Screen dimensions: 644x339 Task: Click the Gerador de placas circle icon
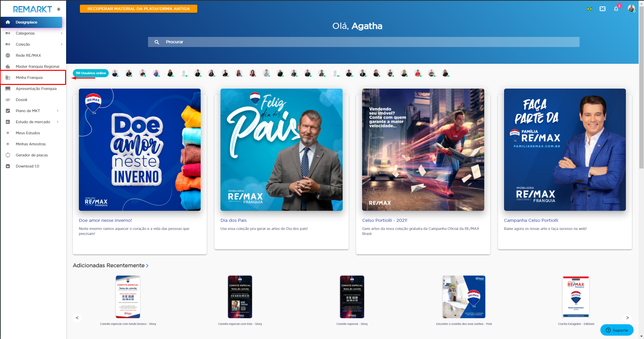pyautogui.click(x=8, y=155)
